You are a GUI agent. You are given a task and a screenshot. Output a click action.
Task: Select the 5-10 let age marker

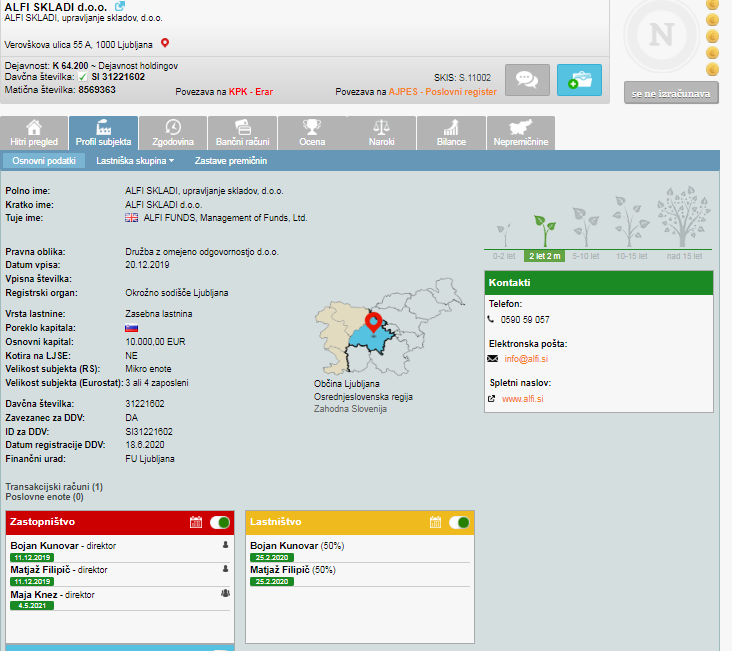584,256
